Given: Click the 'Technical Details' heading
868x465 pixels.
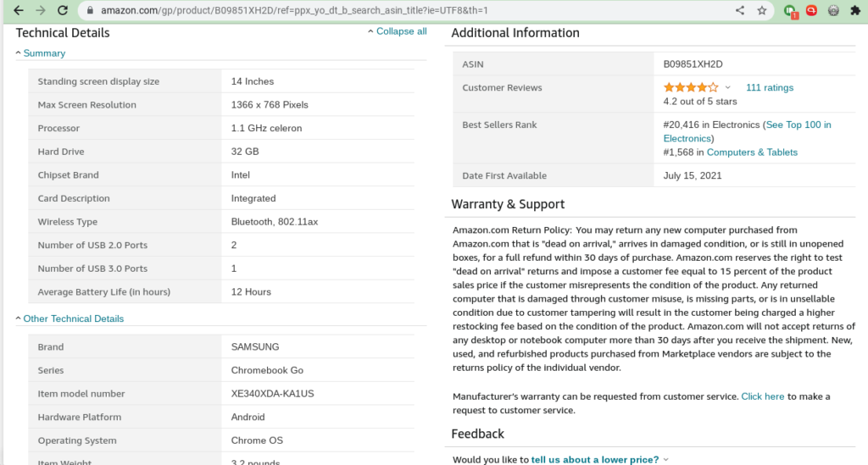Looking at the screenshot, I should coord(63,33).
